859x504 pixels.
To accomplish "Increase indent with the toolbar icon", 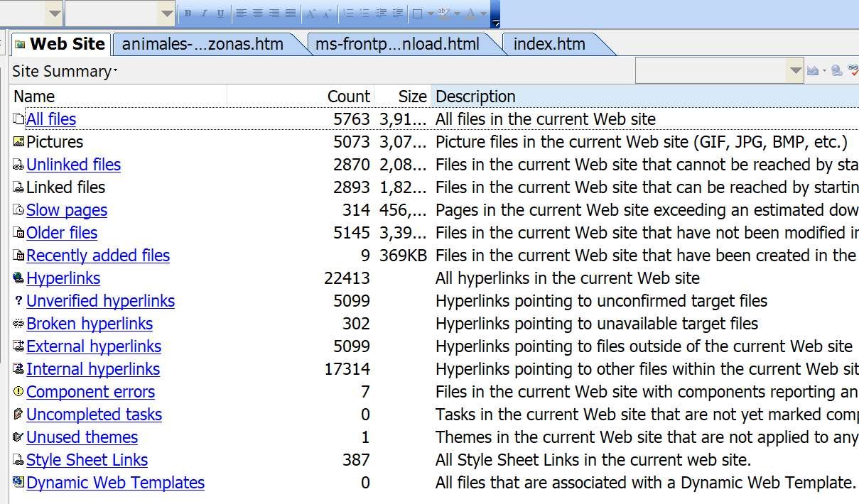I will [x=398, y=13].
